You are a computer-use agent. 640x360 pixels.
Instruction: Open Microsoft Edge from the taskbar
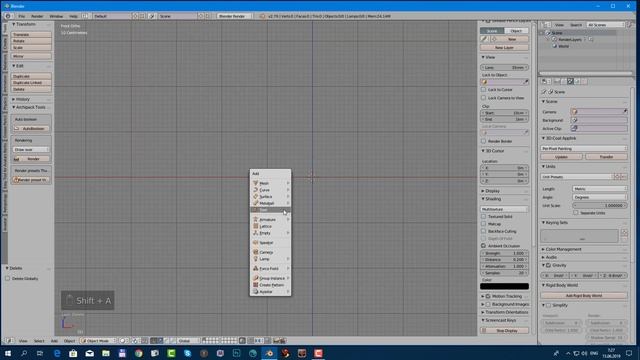coord(57,353)
